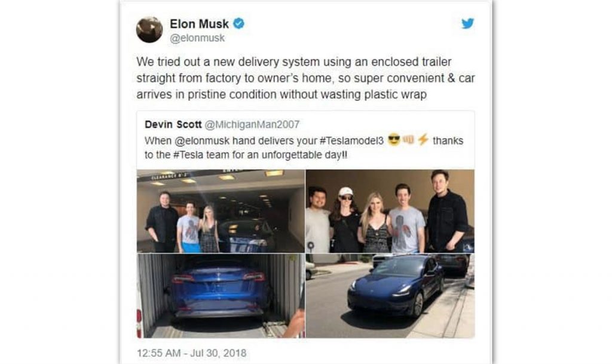Click the main tweet text about delivery system

tap(305, 78)
